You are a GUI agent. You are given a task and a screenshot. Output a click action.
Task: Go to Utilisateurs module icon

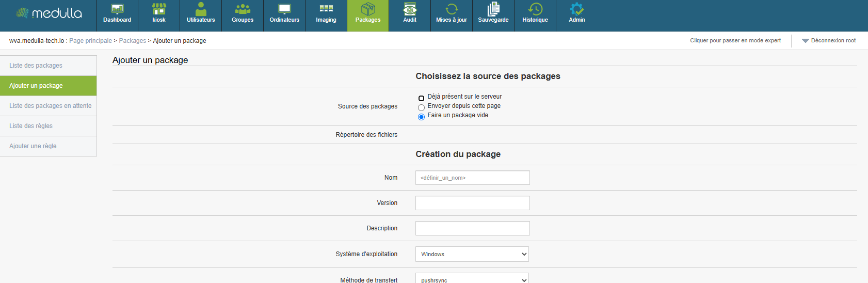pyautogui.click(x=201, y=9)
